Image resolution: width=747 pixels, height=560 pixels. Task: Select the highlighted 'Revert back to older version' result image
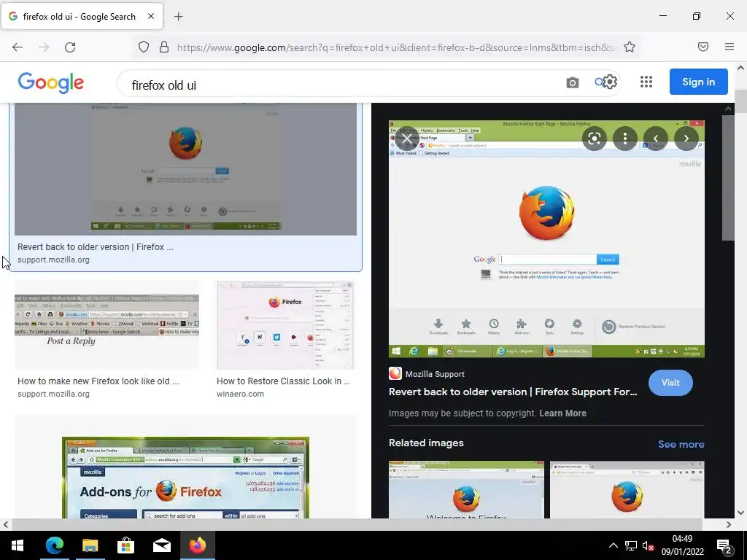coord(185,169)
